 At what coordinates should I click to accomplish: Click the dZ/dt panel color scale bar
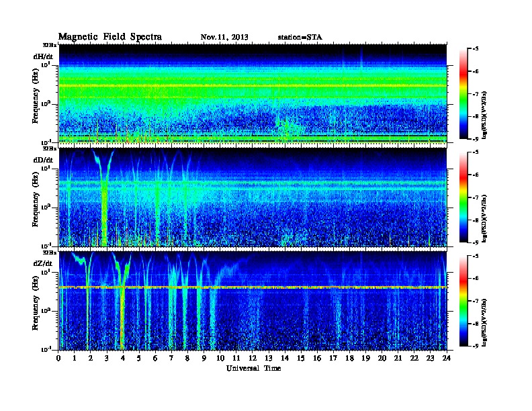coord(463,301)
